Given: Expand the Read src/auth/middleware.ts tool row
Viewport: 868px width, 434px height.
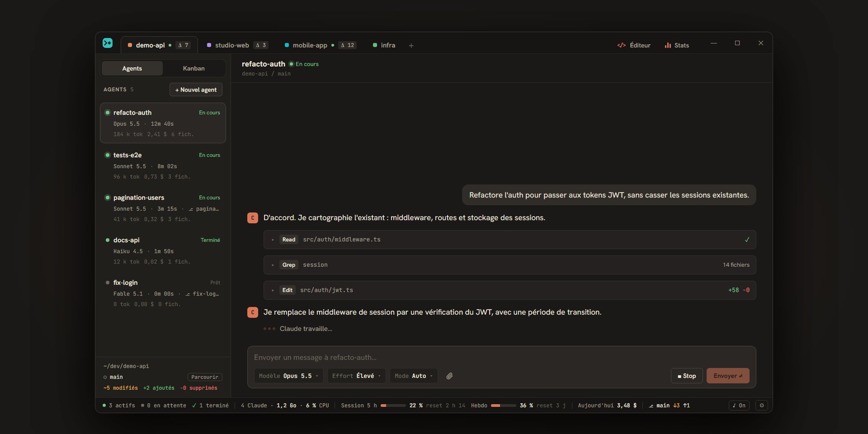Looking at the screenshot, I should (509, 240).
